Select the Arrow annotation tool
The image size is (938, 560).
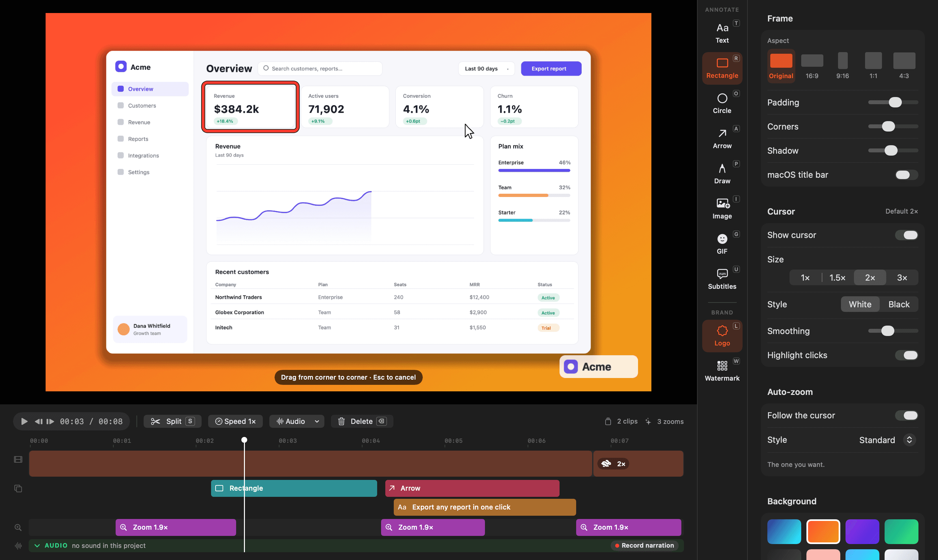(722, 138)
